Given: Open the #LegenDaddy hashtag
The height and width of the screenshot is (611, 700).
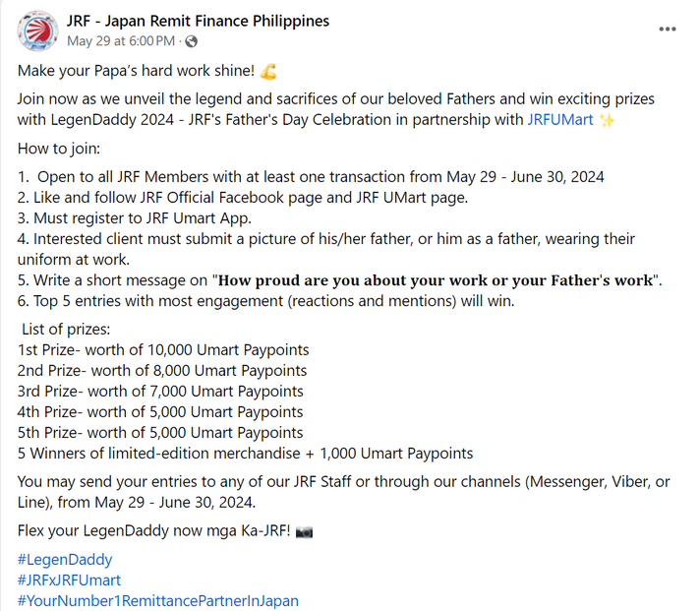Looking at the screenshot, I should (65, 559).
